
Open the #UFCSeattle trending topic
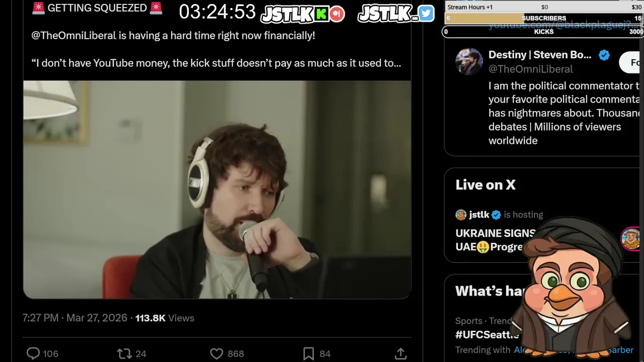click(x=487, y=334)
